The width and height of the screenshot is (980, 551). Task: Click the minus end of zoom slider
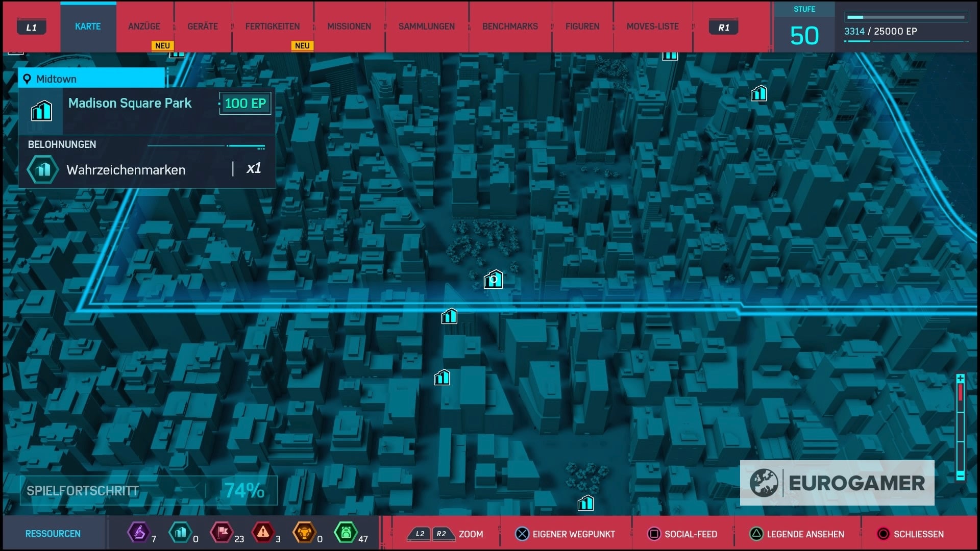click(960, 475)
